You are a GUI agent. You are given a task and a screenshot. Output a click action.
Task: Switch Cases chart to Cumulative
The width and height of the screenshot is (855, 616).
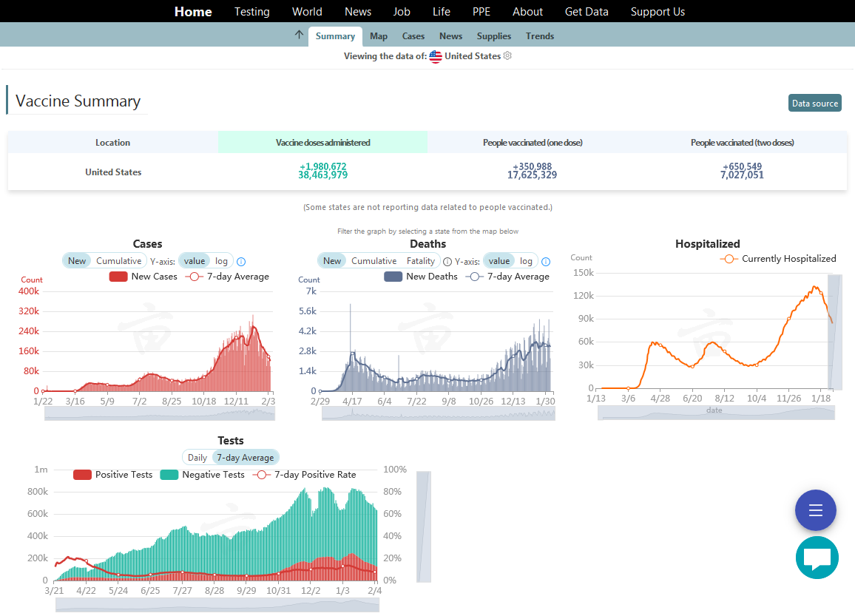coord(118,261)
